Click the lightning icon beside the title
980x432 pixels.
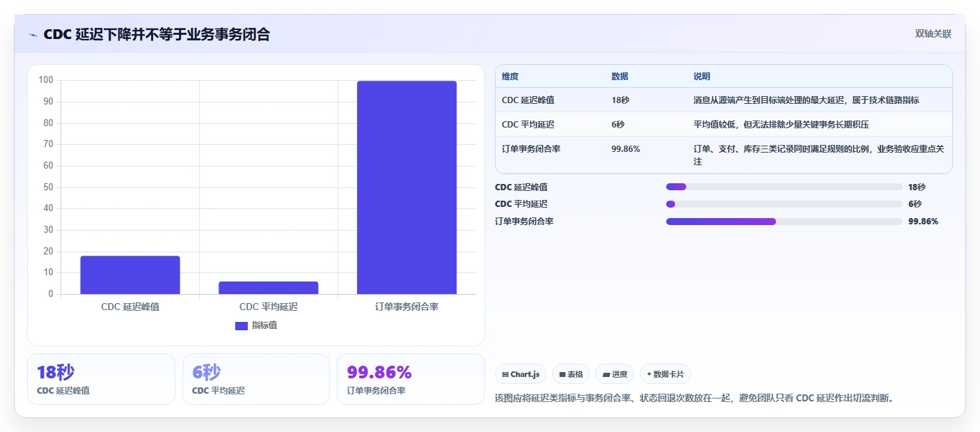pos(33,35)
